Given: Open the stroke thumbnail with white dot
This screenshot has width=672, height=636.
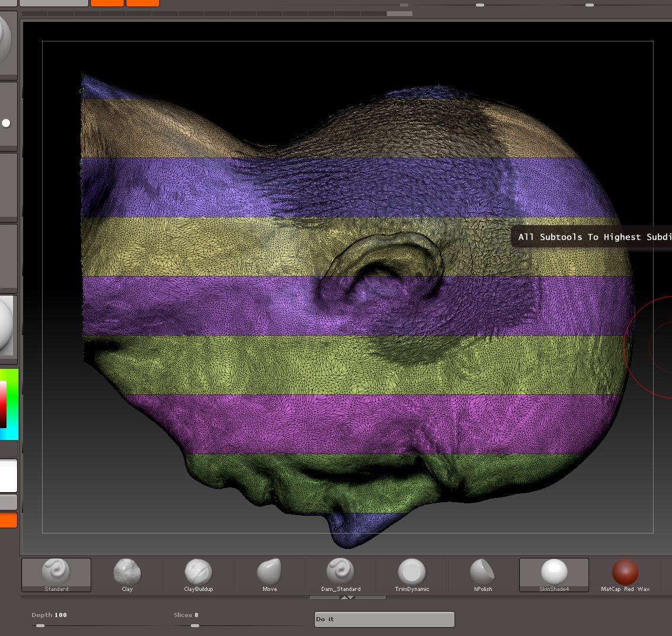Looking at the screenshot, I should pos(8,115).
